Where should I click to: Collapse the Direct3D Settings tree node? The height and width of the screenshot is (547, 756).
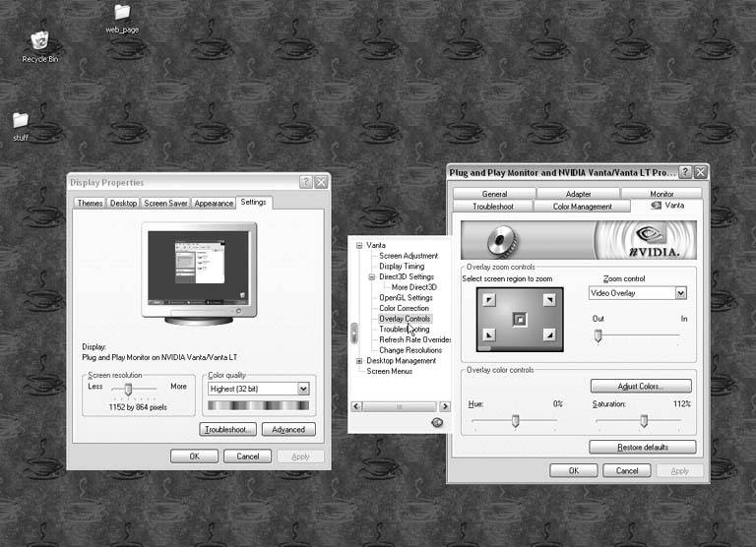tap(371, 277)
